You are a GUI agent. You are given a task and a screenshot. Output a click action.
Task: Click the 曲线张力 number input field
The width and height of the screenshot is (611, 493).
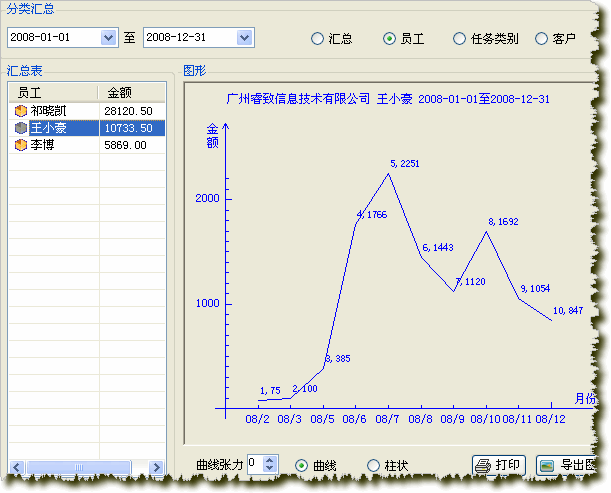pos(256,464)
